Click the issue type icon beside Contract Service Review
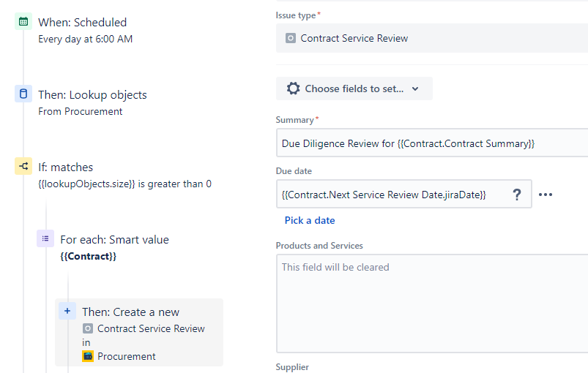The image size is (588, 373). (291, 38)
